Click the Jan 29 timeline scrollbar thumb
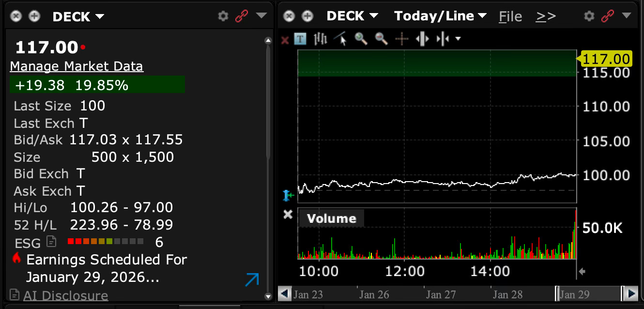644x309 pixels. (x=589, y=294)
